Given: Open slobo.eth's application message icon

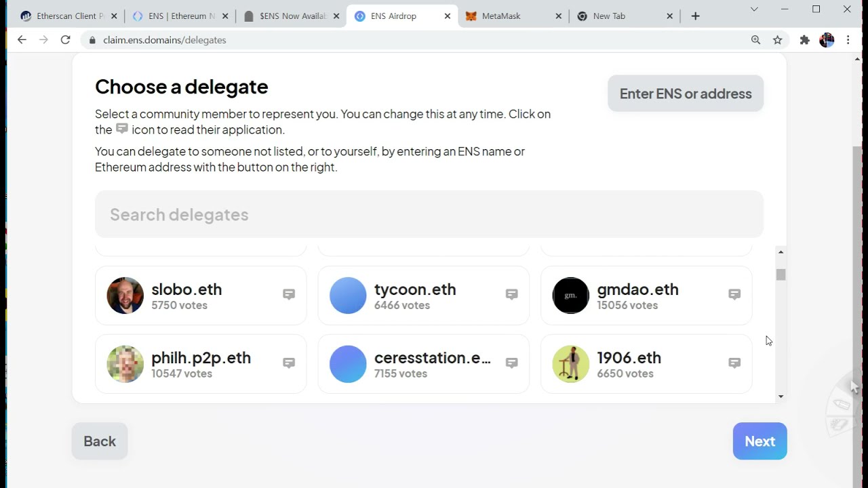Looking at the screenshot, I should click(x=289, y=294).
